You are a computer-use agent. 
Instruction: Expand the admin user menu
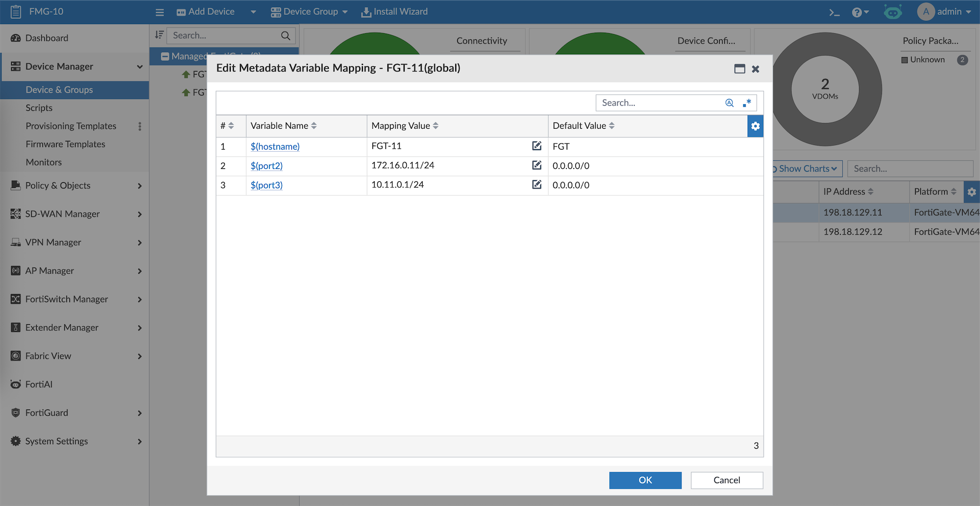pos(944,12)
